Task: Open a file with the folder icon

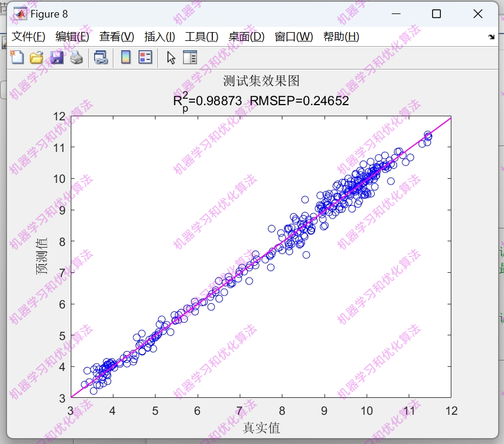Action: (37, 58)
